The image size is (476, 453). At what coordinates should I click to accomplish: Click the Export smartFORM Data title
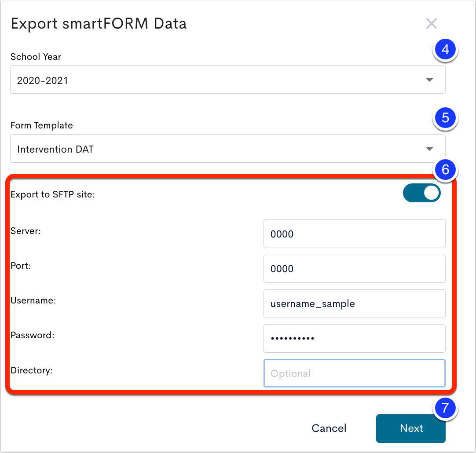pos(99,23)
